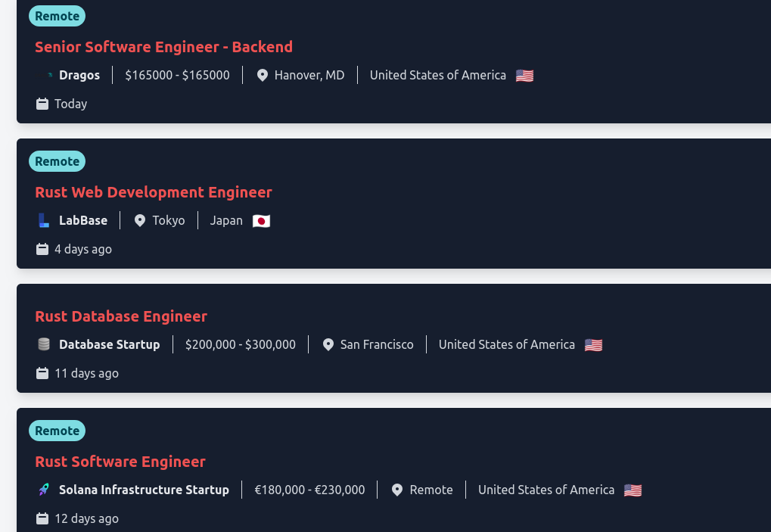Click the calendar icon beside 11 days ago
This screenshot has width=771, height=532.
click(x=42, y=373)
